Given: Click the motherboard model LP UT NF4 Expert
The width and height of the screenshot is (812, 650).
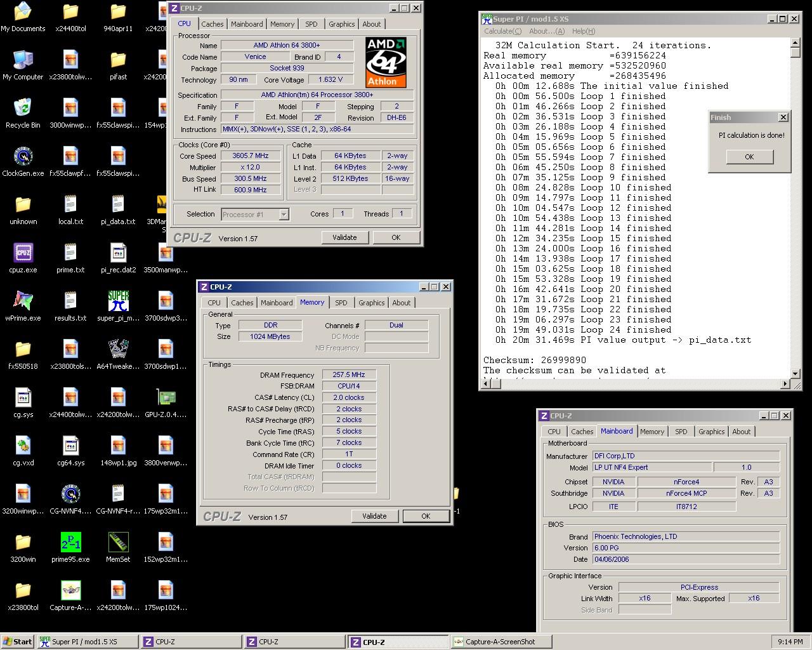Looking at the screenshot, I should [652, 467].
